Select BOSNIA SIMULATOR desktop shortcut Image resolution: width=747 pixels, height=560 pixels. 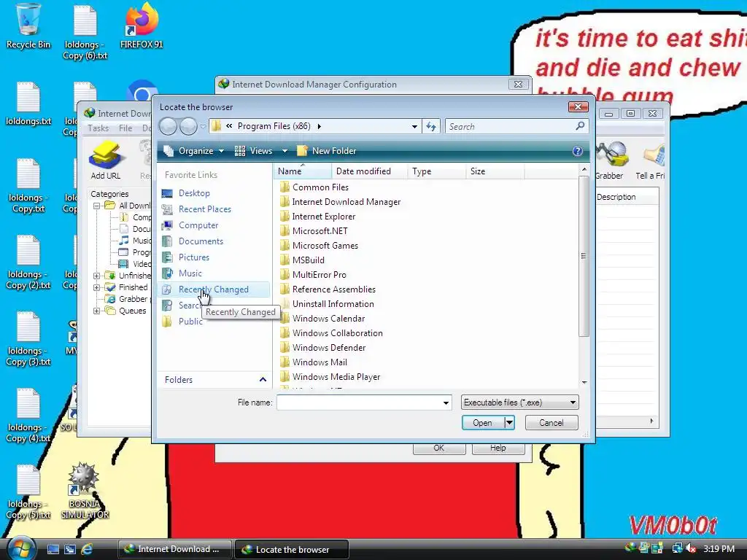[85, 491]
